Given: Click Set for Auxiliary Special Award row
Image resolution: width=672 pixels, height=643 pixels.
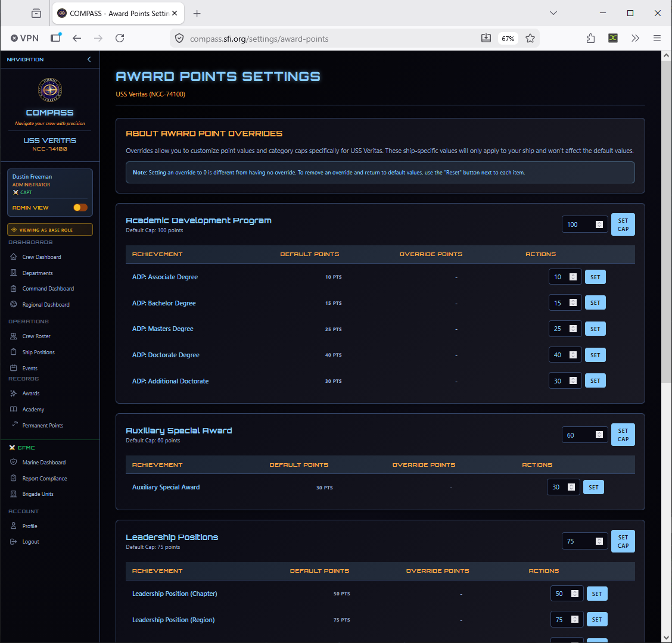Looking at the screenshot, I should [593, 487].
